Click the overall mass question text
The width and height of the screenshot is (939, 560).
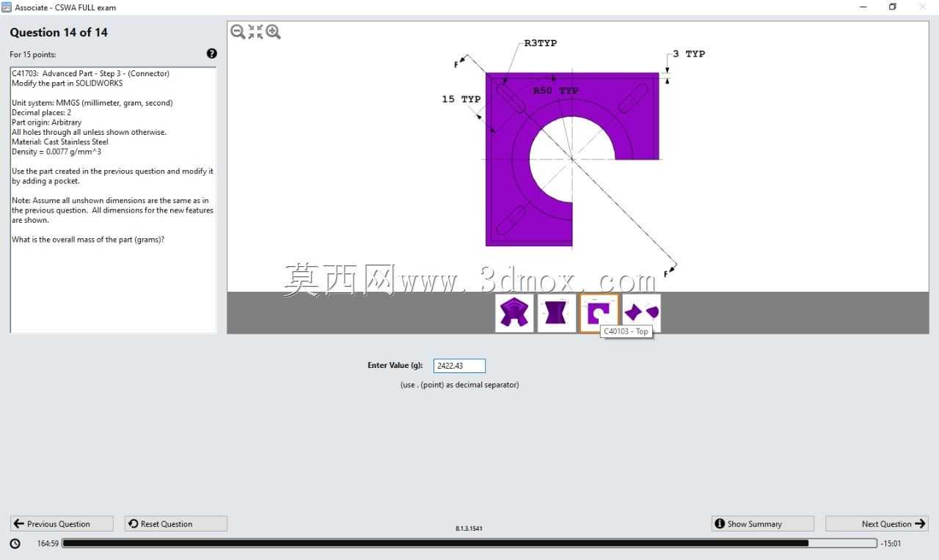pos(88,240)
